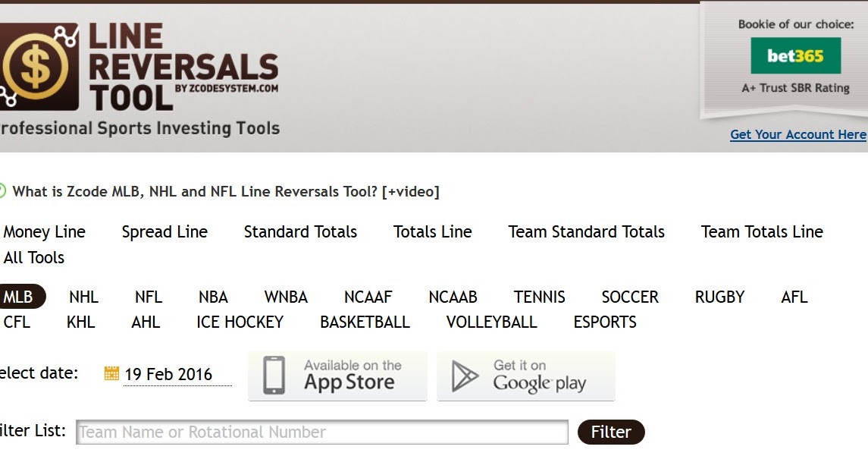The width and height of the screenshot is (868, 456).
Task: Pick the CFL league
Action: tap(17, 322)
